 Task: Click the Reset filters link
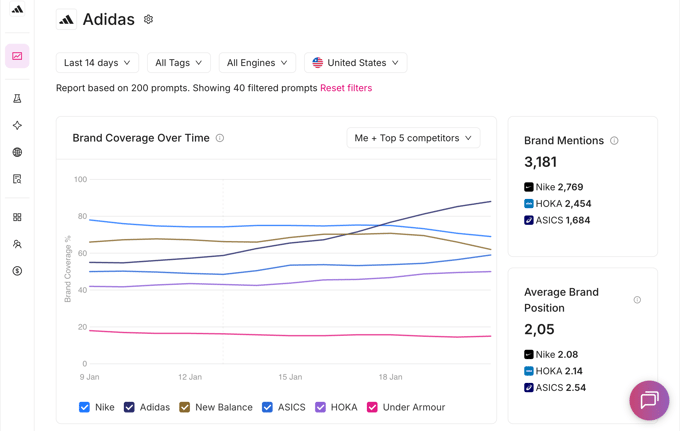point(346,88)
